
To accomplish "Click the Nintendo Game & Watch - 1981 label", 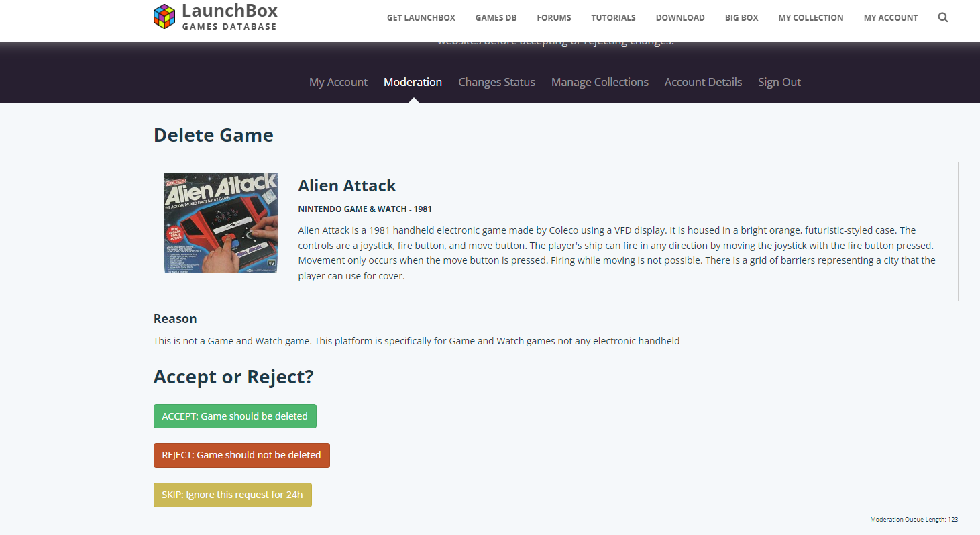I will point(365,209).
